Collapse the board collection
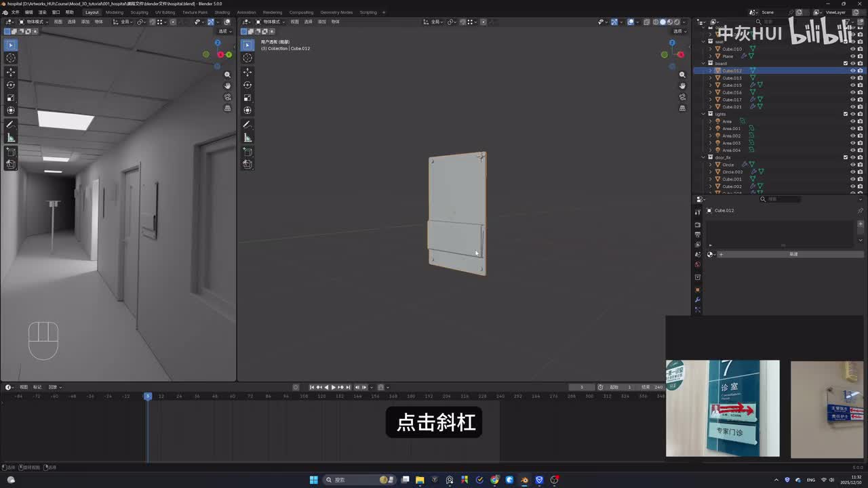Image resolution: width=868 pixels, height=488 pixels. click(x=703, y=64)
